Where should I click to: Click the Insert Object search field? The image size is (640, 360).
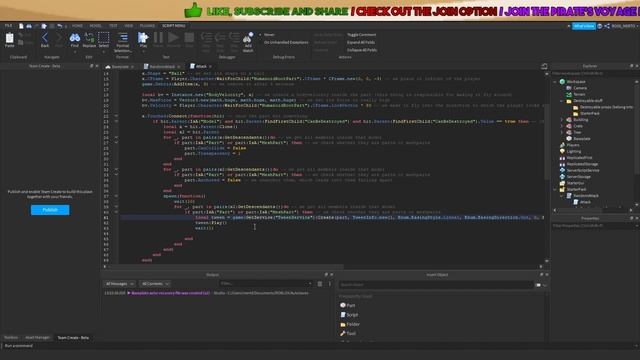pos(436,285)
